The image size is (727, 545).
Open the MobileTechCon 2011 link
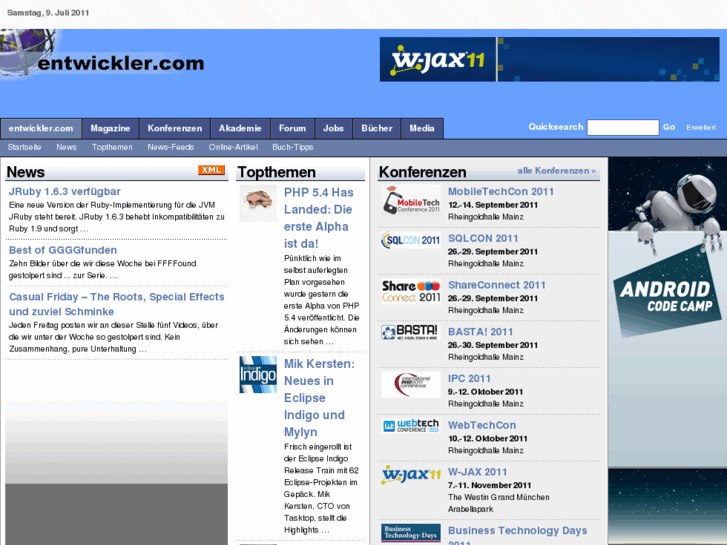point(501,192)
